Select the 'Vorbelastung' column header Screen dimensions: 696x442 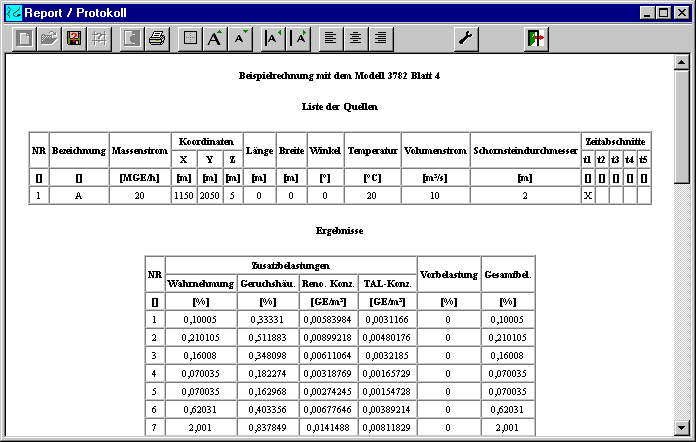[x=449, y=275]
